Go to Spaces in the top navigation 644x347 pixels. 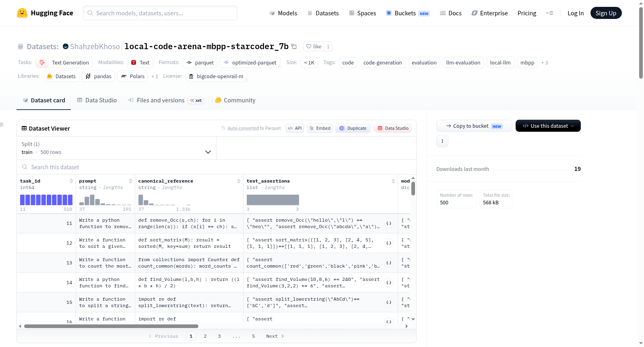[363, 13]
